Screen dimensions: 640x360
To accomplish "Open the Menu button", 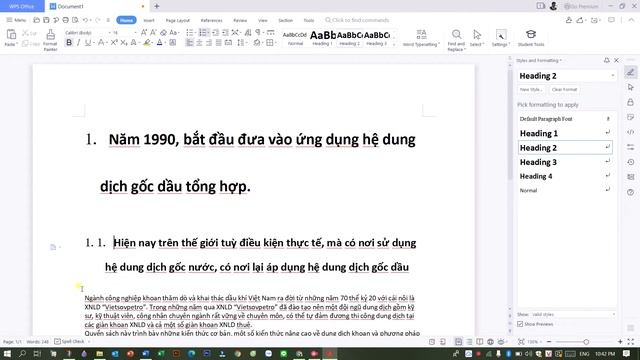I will coord(16,20).
